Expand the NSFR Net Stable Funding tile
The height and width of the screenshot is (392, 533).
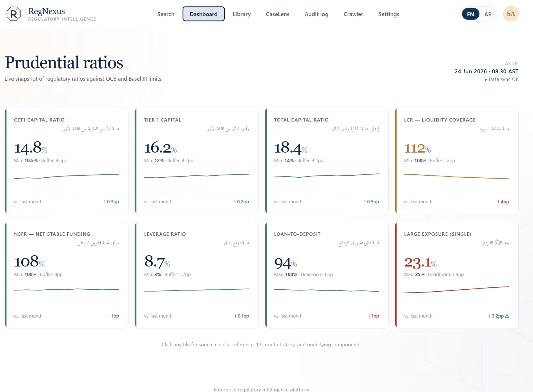coord(67,275)
